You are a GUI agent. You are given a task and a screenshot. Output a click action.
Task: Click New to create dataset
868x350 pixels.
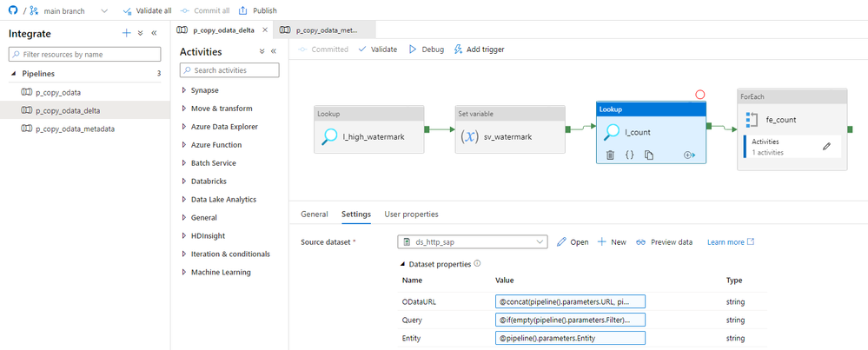coord(613,242)
